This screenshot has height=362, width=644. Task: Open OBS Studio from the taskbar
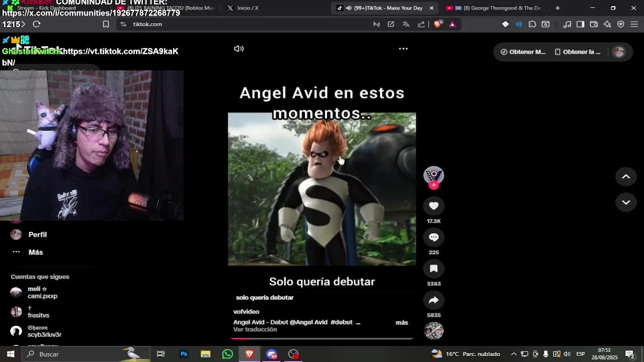[x=293, y=354]
